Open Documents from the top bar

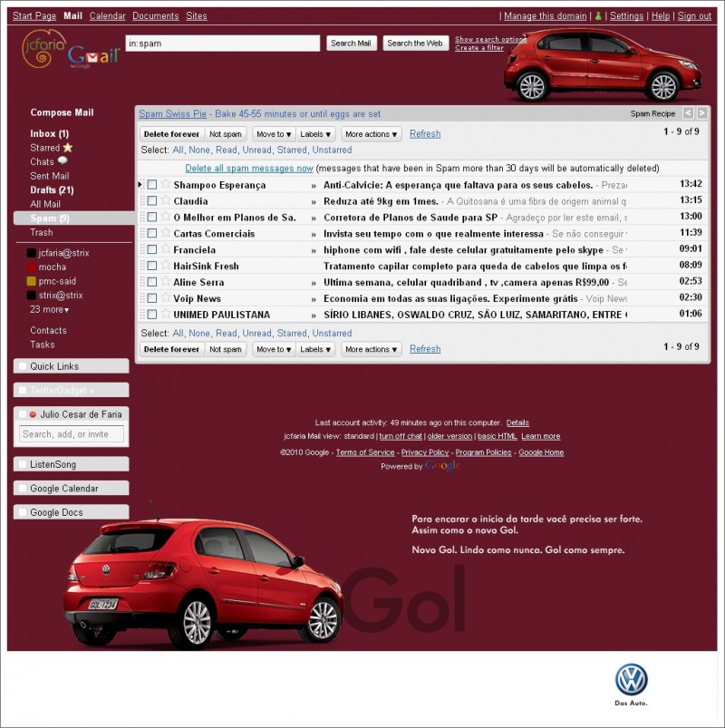[x=156, y=15]
